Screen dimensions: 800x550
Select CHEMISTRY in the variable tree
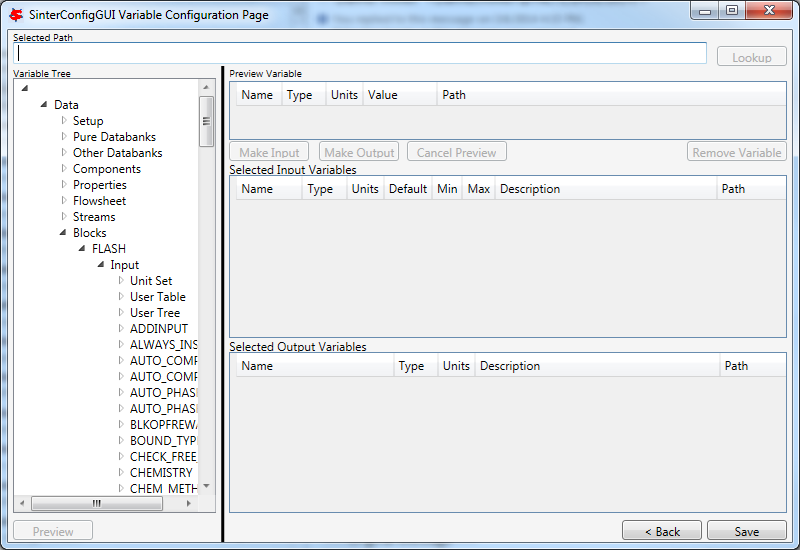coord(161,473)
